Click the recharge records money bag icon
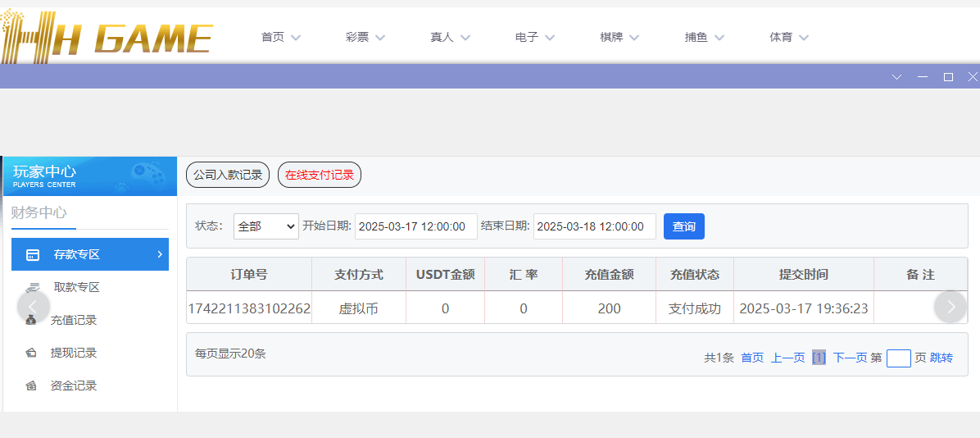Screen dimensions: 980x438 pyautogui.click(x=32, y=321)
